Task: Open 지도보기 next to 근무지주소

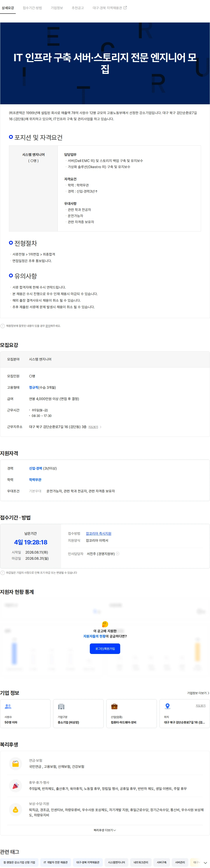Action: (x=93, y=427)
